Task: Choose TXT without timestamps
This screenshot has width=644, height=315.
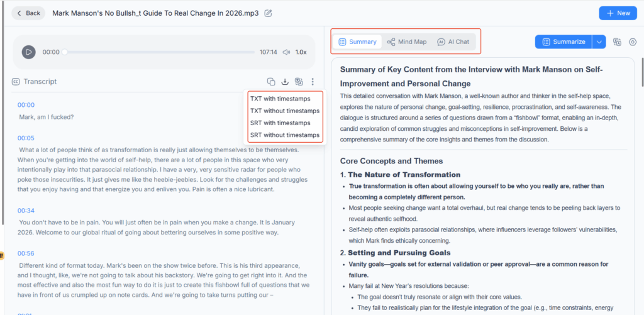Action: coord(285,111)
